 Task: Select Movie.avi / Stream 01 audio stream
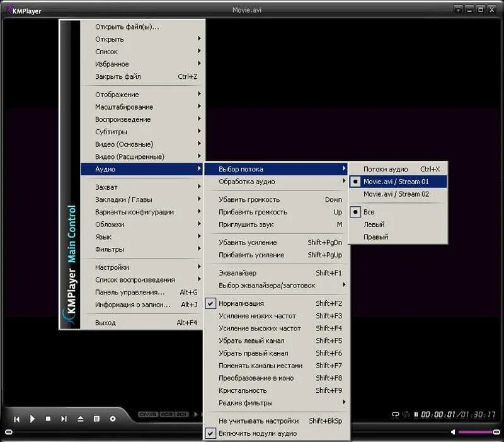(398, 182)
